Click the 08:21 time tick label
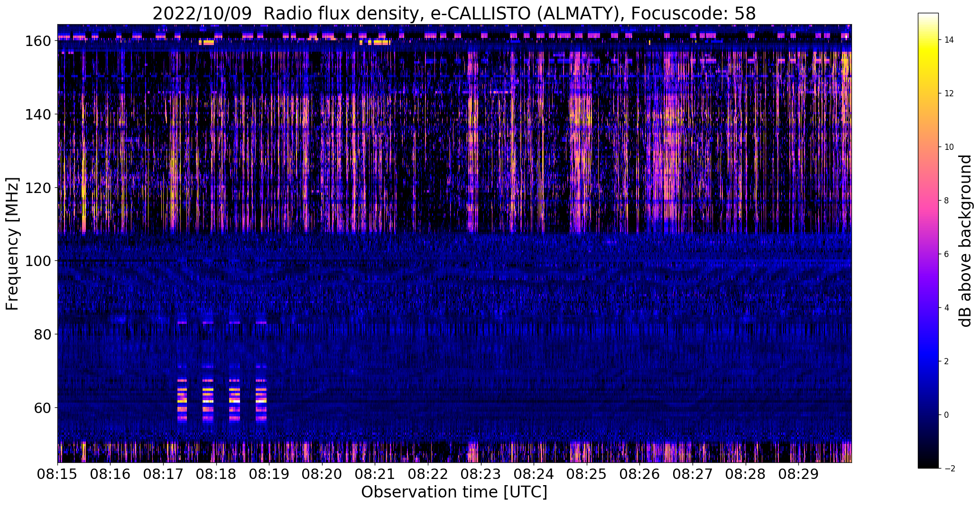980x506 pixels. coord(375,474)
